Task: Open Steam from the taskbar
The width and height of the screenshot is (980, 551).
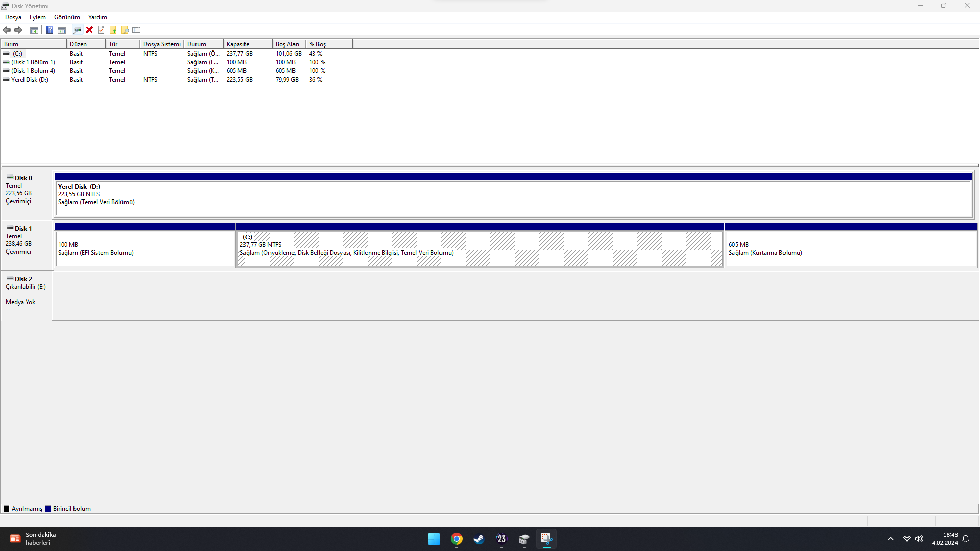Action: (479, 539)
